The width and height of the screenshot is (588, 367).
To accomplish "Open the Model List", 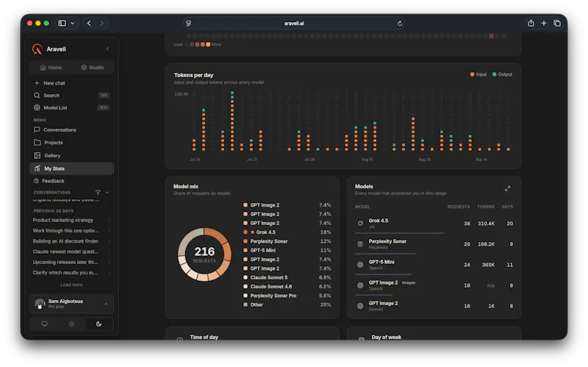I will tap(71, 107).
